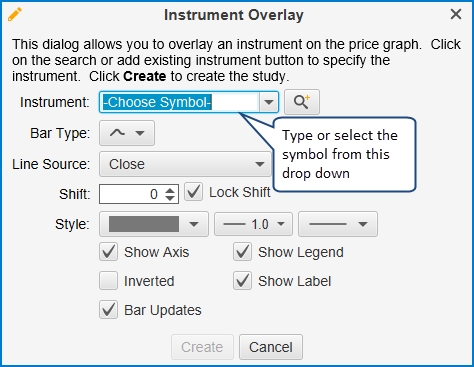Click the pencil icon in title bar
This screenshot has height=367, width=474.
[15, 15]
